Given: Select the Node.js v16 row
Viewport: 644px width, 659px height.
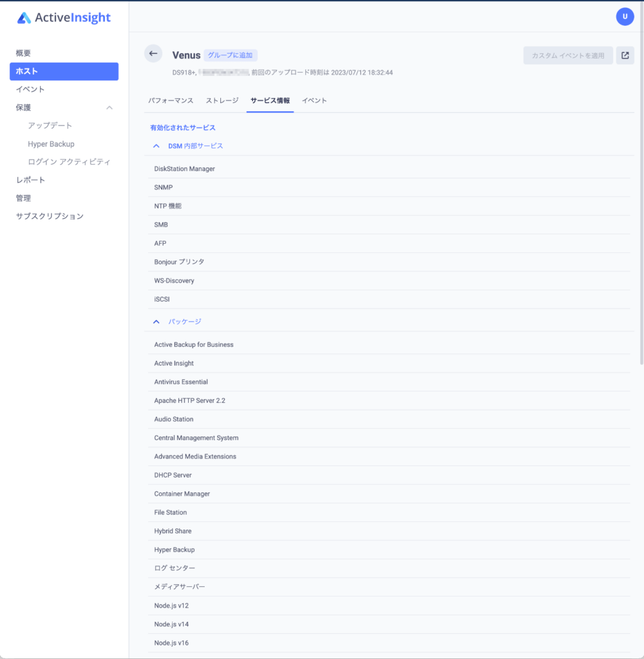Looking at the screenshot, I should click(x=389, y=643).
